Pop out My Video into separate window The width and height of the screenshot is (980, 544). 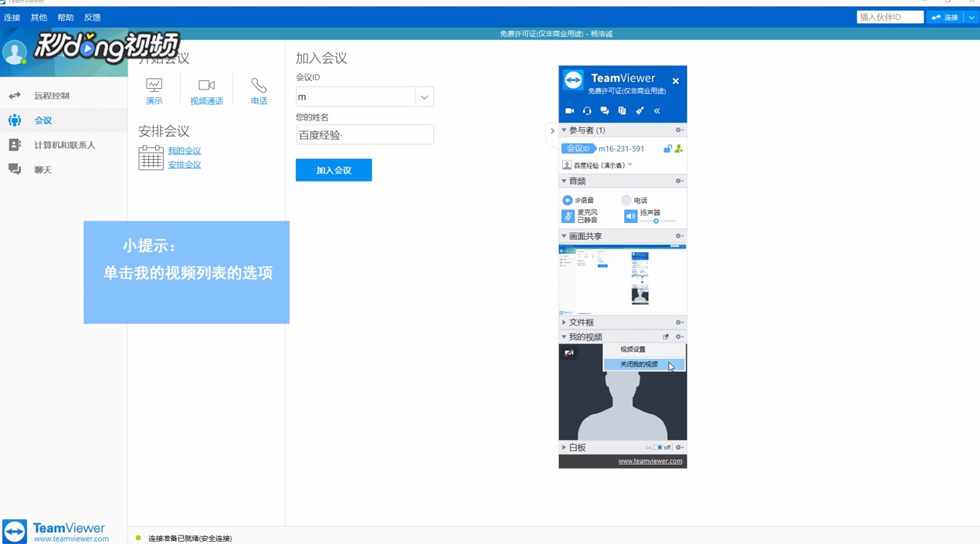(666, 337)
